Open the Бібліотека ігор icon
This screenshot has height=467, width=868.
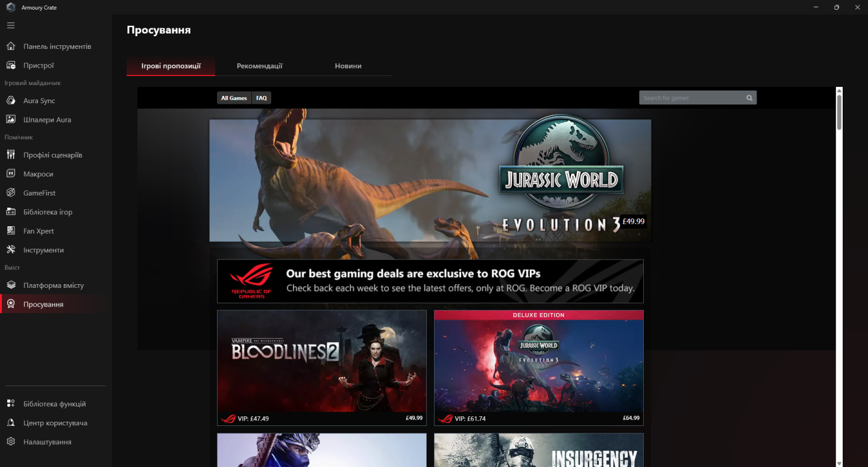(11, 212)
